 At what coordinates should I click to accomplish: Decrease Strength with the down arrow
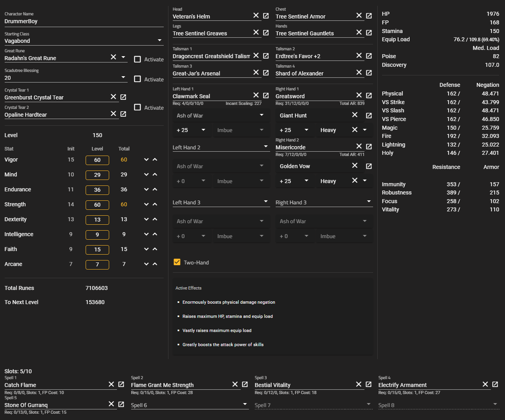[146, 204]
